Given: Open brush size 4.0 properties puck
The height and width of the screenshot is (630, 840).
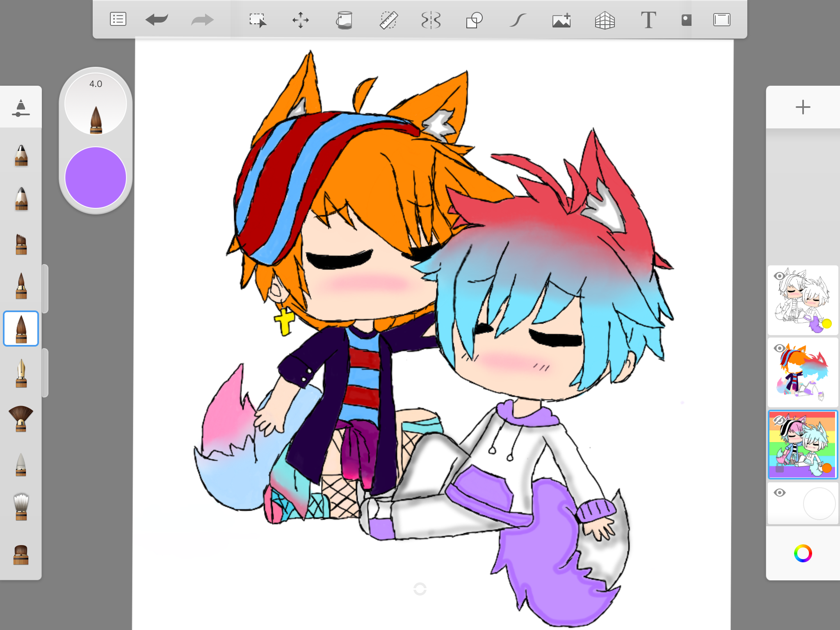Looking at the screenshot, I should click(x=96, y=104).
